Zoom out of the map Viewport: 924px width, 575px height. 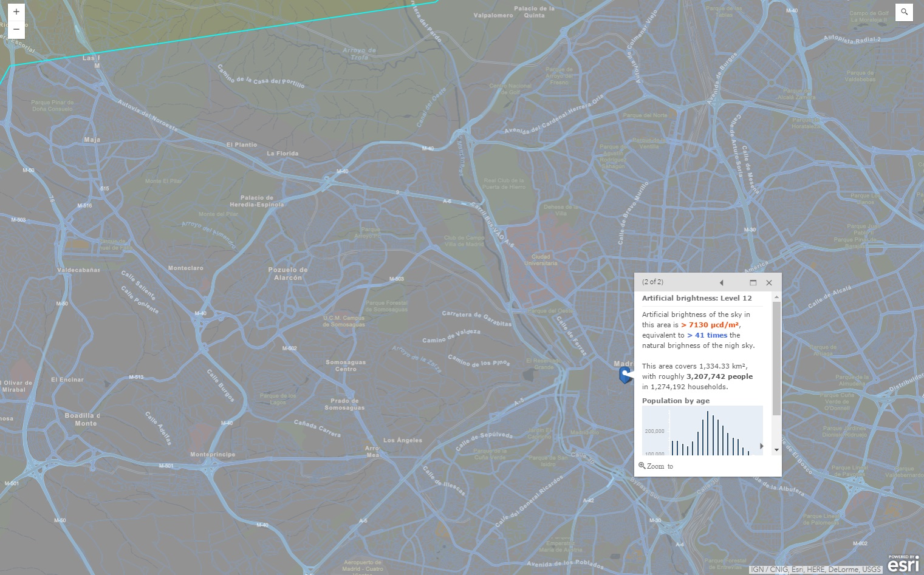(x=16, y=29)
